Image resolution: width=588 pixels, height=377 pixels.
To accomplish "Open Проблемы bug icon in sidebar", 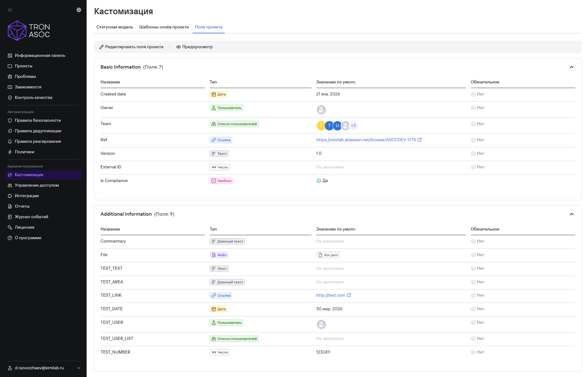I will (x=10, y=77).
